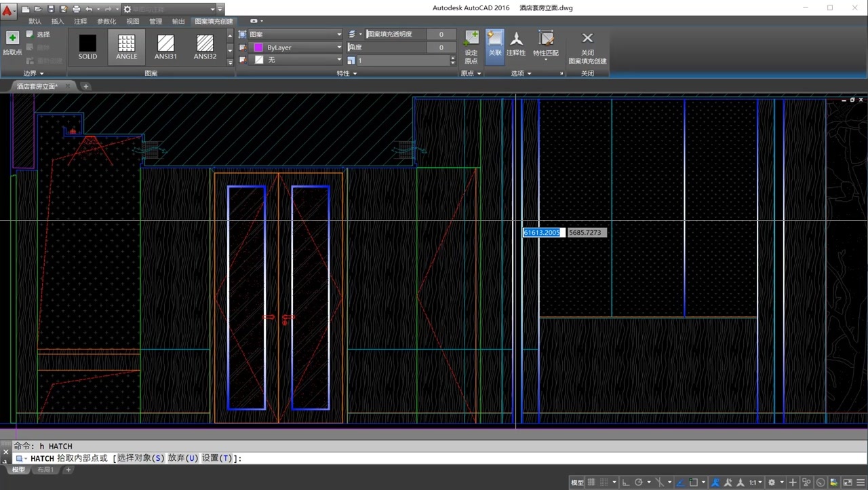
Task: Switch to the 模型 layout tab
Action: point(18,470)
